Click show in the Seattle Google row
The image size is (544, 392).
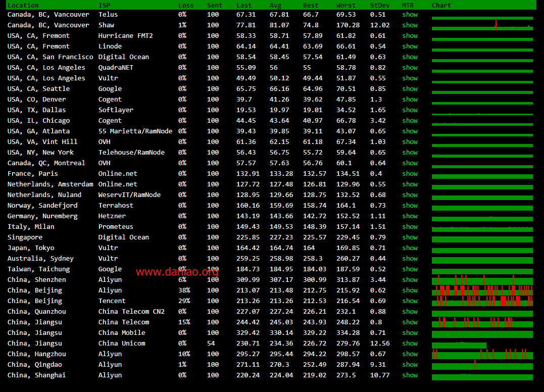pos(410,89)
